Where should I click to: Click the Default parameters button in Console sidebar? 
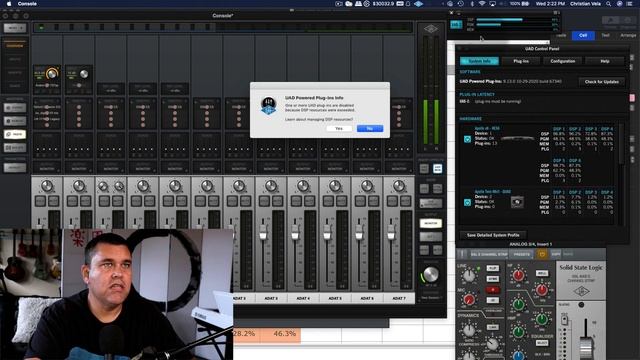coord(15,167)
